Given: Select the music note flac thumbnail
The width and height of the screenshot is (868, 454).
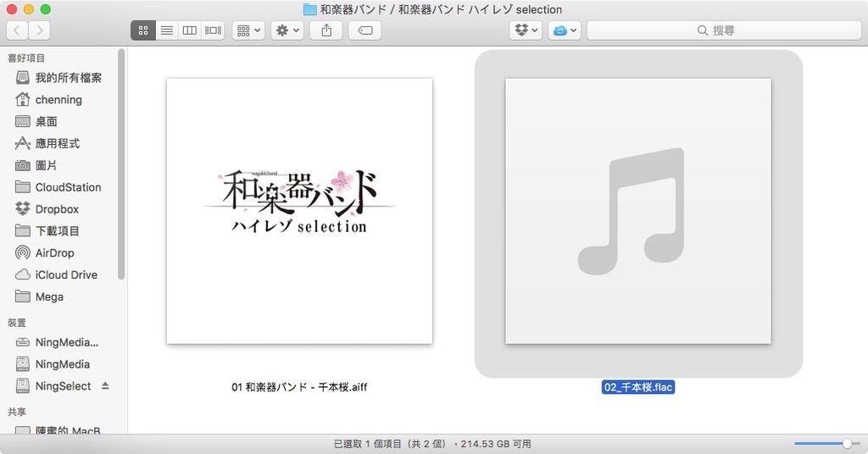Looking at the screenshot, I should 638,211.
